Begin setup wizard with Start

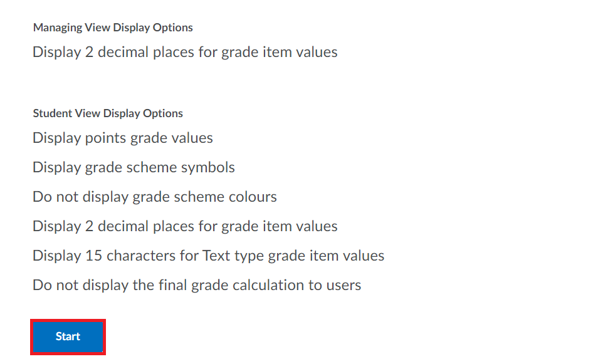tap(68, 336)
